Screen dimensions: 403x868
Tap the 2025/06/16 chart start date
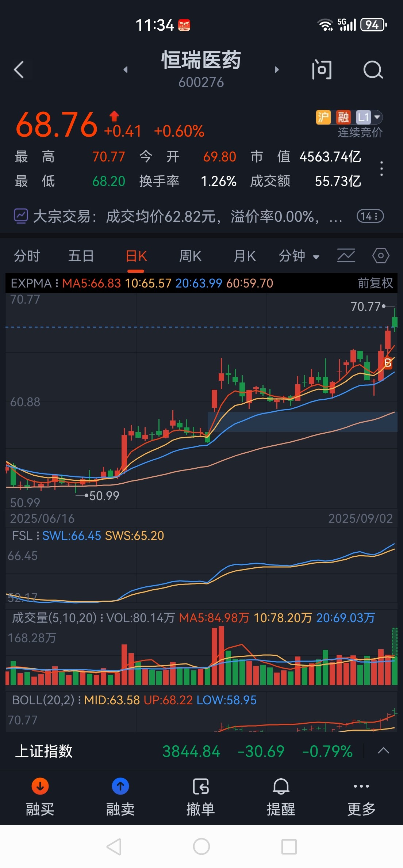tap(42, 518)
